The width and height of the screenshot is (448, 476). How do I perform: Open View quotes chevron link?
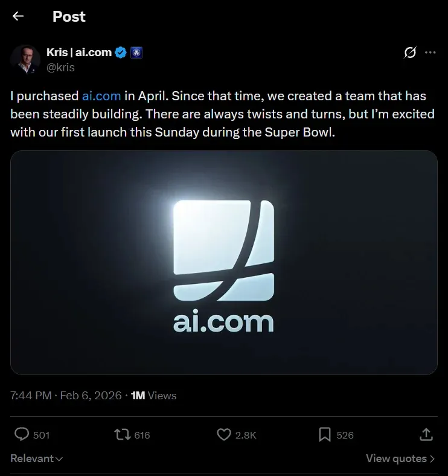(x=400, y=458)
